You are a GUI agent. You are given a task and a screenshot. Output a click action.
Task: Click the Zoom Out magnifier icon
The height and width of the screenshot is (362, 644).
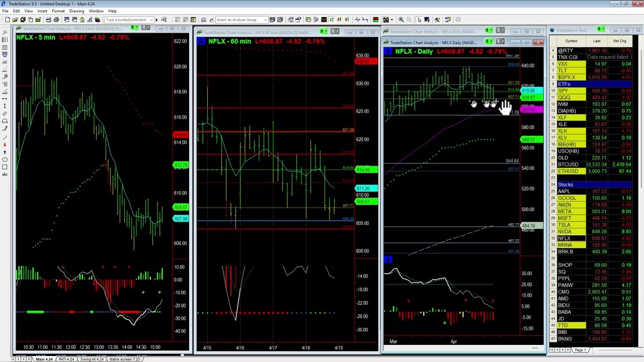[x=409, y=20]
